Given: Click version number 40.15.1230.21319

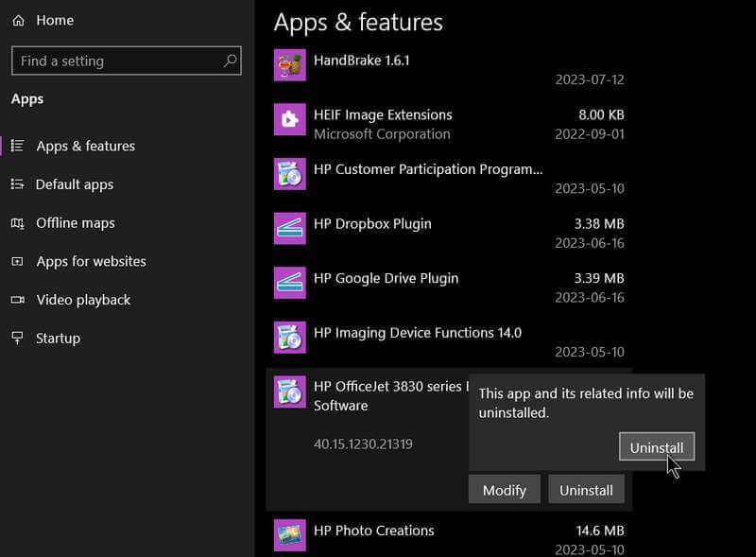Looking at the screenshot, I should pyautogui.click(x=363, y=444).
